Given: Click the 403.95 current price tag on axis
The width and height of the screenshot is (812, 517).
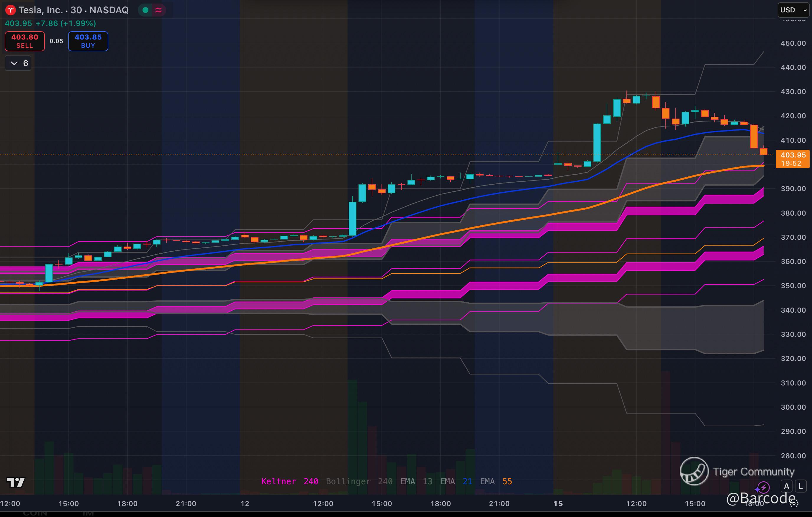Looking at the screenshot, I should [793, 159].
